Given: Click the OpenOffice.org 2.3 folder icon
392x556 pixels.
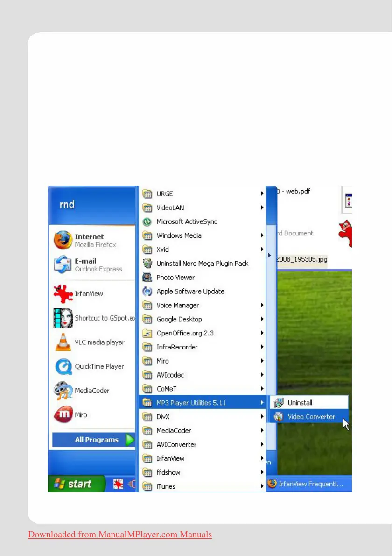Looking at the screenshot, I should pyautogui.click(x=147, y=333).
